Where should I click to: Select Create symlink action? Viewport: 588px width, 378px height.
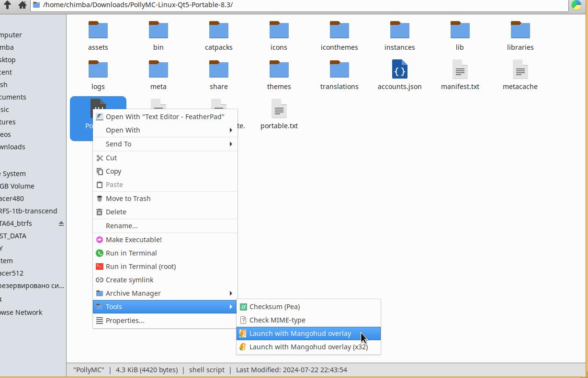tap(165, 280)
